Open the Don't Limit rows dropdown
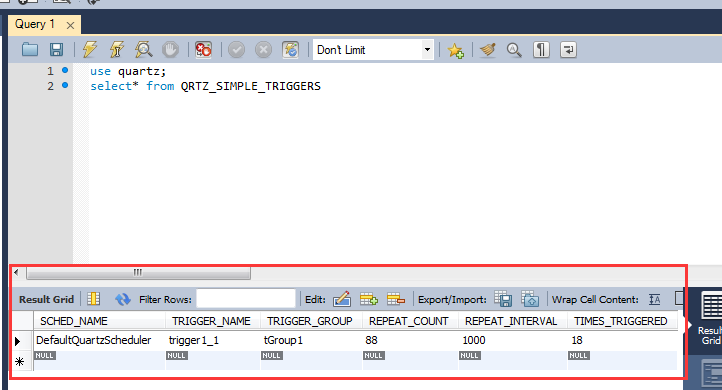The width and height of the screenshot is (722, 390). coord(373,49)
